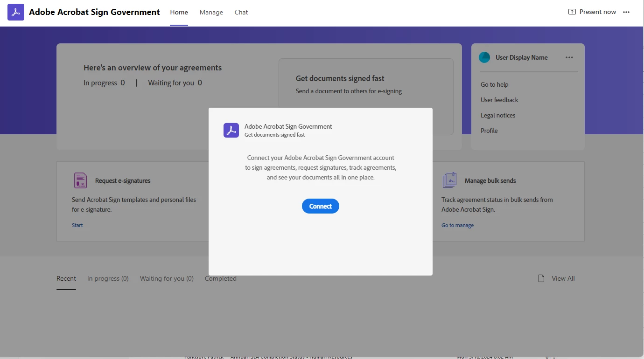Click the Present now share-screen icon

572,12
